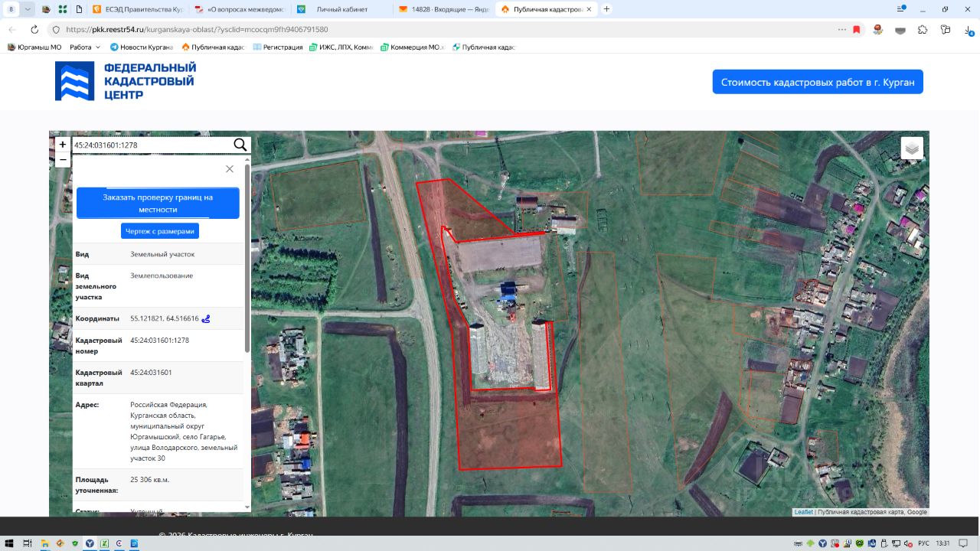Open Excel from the taskbar
Viewport: 980px width, 551px height.
pos(105,543)
